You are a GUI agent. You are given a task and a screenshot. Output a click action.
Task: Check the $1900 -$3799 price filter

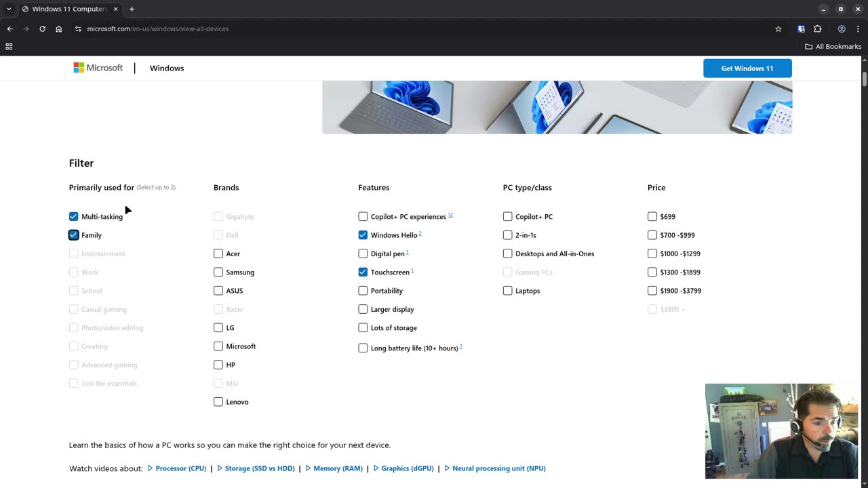click(652, 291)
